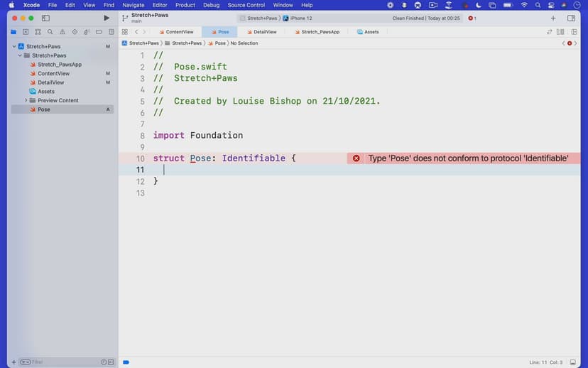588x368 pixels.
Task: Click the Add (+) library button in toolbar
Action: click(x=553, y=18)
